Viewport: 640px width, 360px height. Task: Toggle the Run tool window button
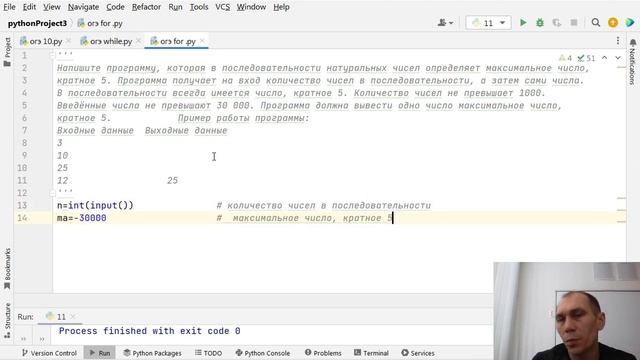pos(100,353)
